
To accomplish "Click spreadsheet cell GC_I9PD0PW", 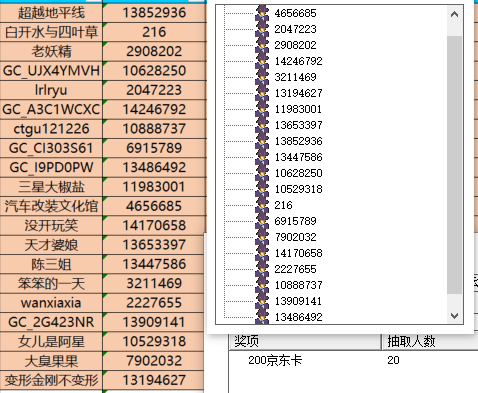I will pos(51,167).
